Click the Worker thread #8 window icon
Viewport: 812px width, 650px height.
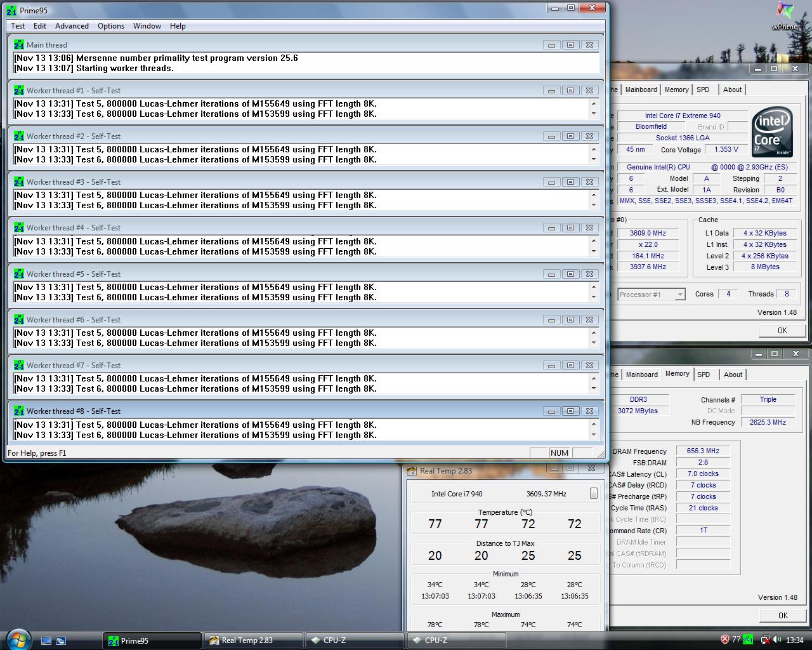[x=19, y=411]
